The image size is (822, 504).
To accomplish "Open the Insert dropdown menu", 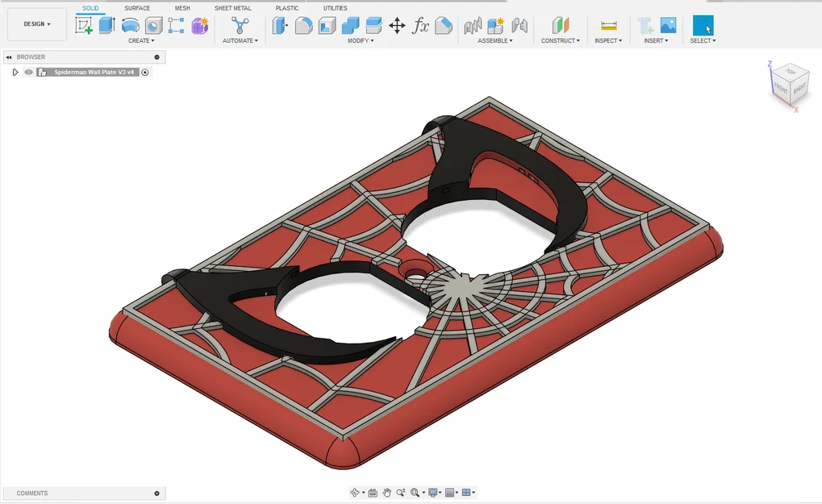I will point(656,40).
